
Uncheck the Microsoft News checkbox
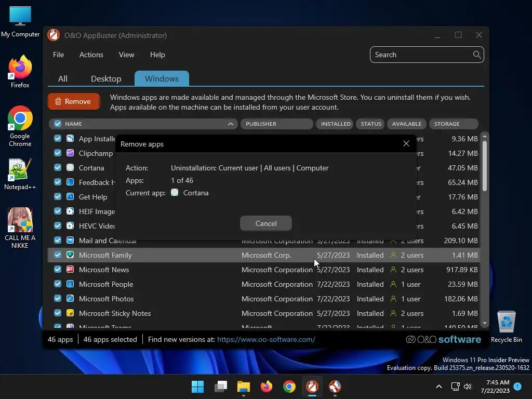click(x=58, y=270)
